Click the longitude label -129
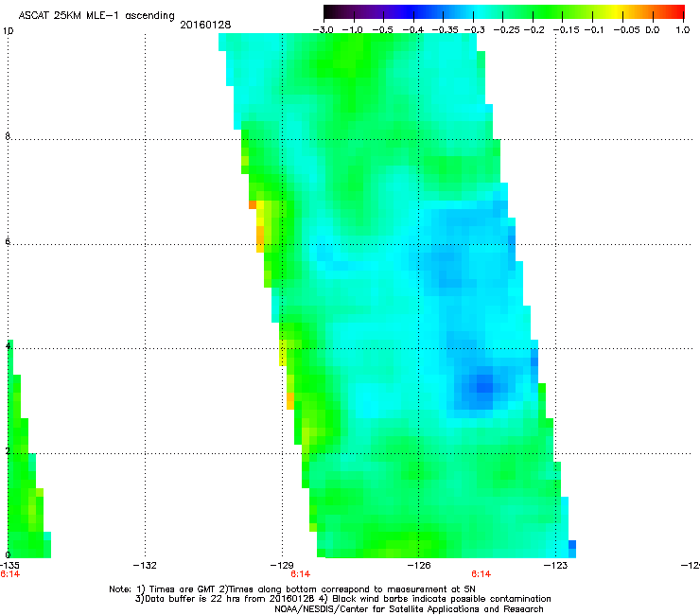The height and width of the screenshot is (615, 700). point(282,566)
